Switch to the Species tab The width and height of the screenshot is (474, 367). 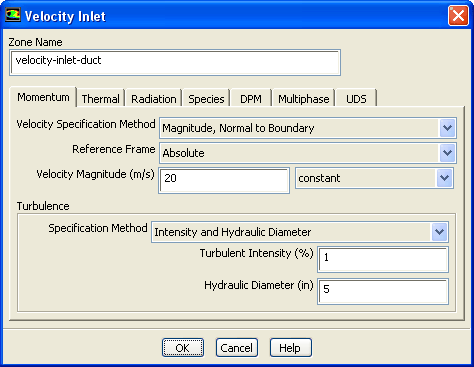[x=206, y=99]
